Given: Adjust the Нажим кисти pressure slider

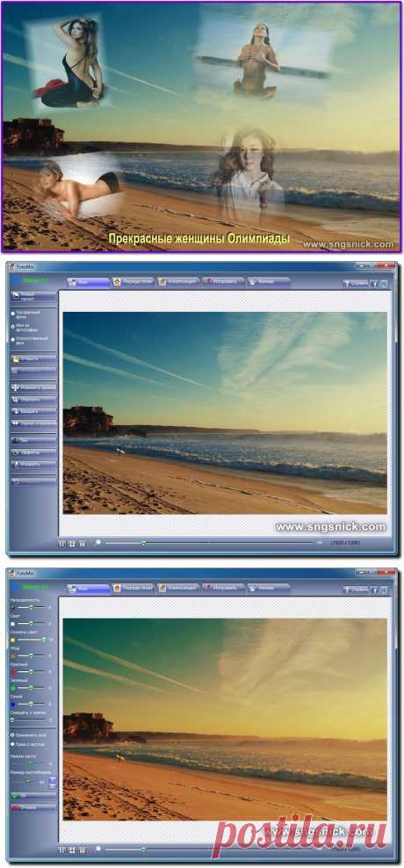Looking at the screenshot, I should (29, 763).
